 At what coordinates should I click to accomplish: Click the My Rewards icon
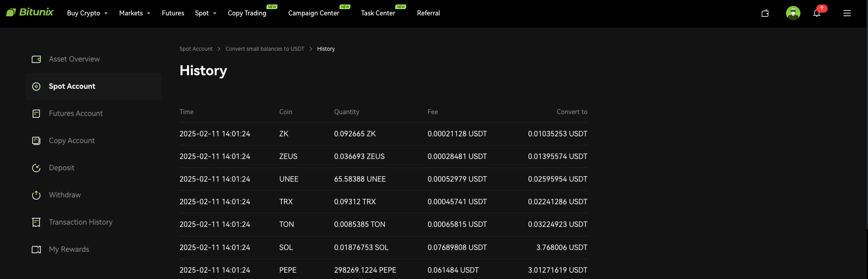[x=36, y=250]
